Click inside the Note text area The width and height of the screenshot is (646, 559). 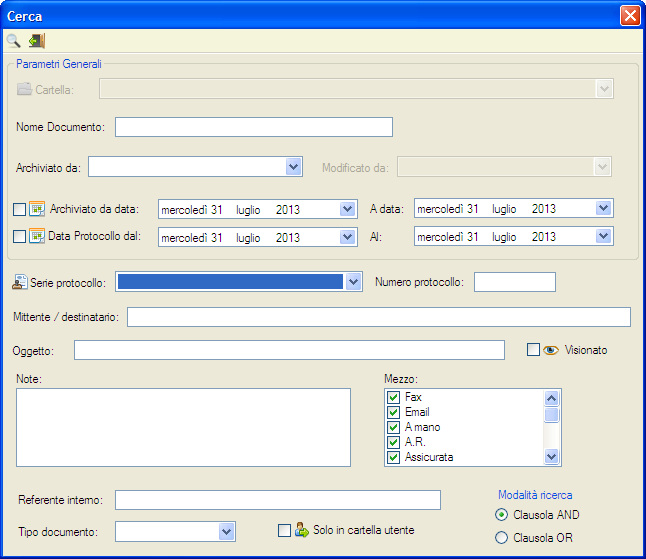tap(183, 427)
